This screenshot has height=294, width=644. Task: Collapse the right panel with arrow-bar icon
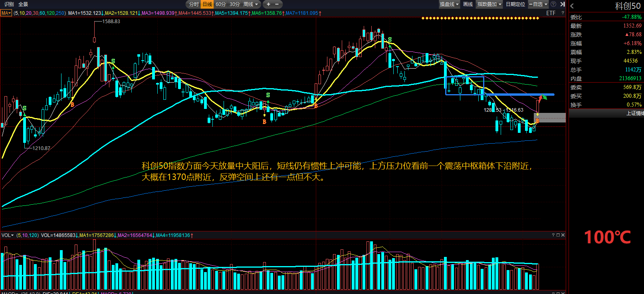(562, 4)
